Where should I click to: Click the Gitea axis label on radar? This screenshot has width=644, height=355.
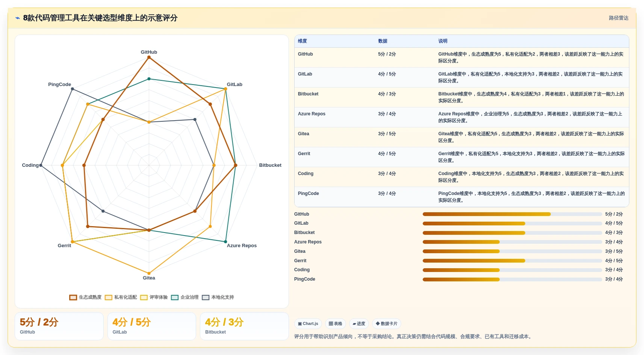(149, 278)
